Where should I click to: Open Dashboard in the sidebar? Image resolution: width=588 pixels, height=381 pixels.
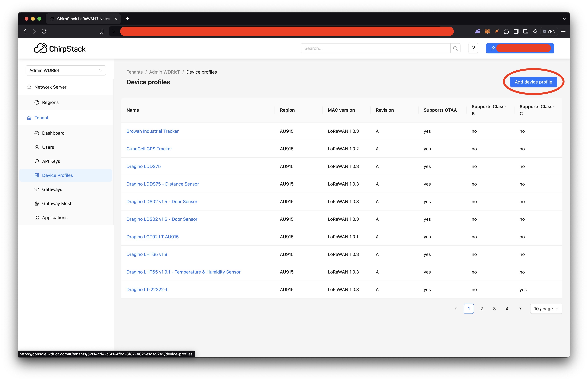pyautogui.click(x=66, y=133)
